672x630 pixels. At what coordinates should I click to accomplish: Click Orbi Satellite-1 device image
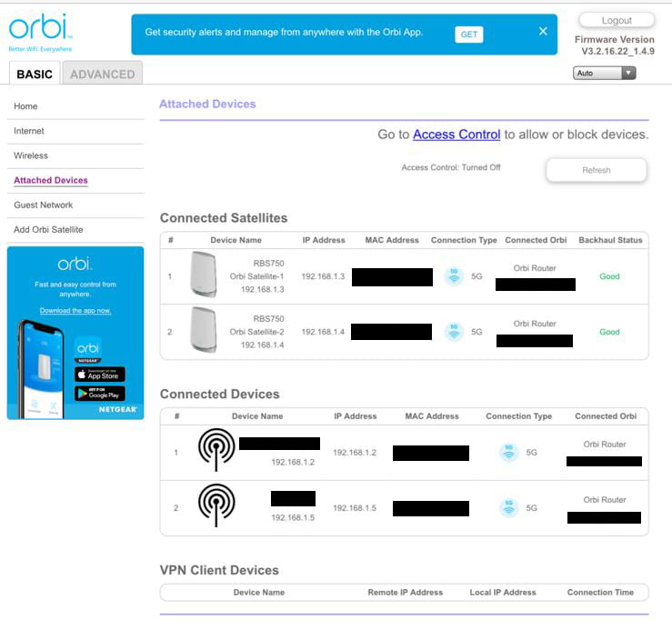[x=203, y=275]
